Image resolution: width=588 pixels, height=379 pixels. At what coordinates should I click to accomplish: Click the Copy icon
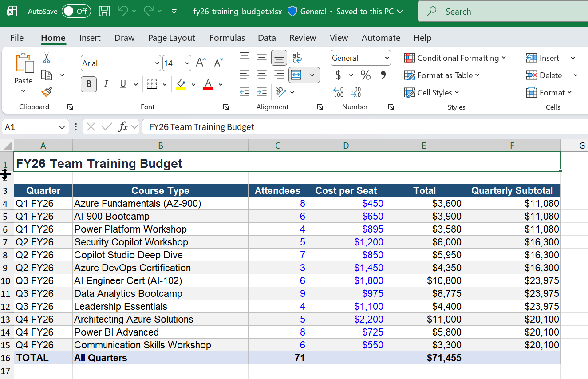47,75
